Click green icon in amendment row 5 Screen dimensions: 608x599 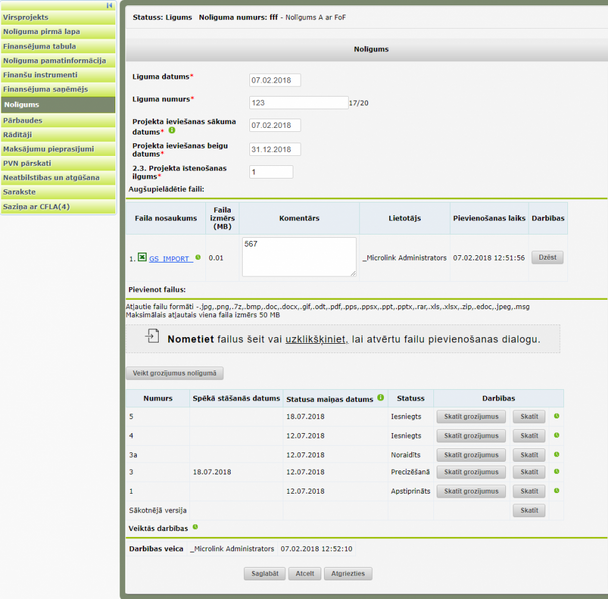(556, 416)
